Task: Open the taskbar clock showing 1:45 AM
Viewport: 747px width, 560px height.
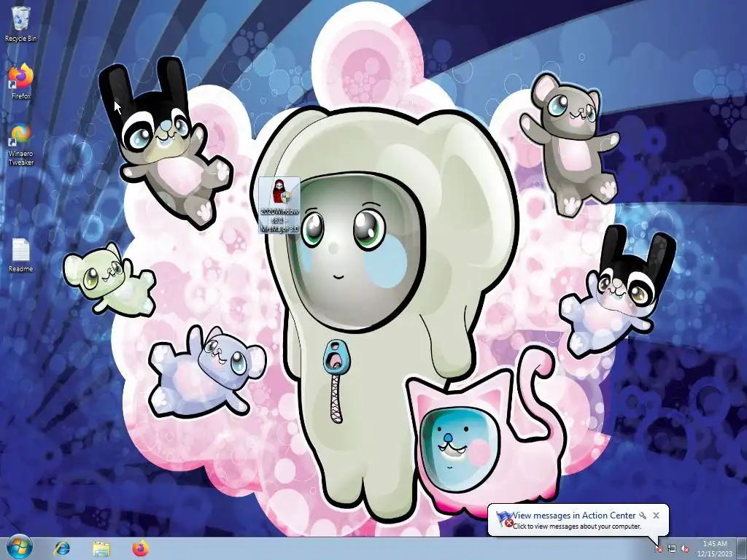Action: (715, 548)
